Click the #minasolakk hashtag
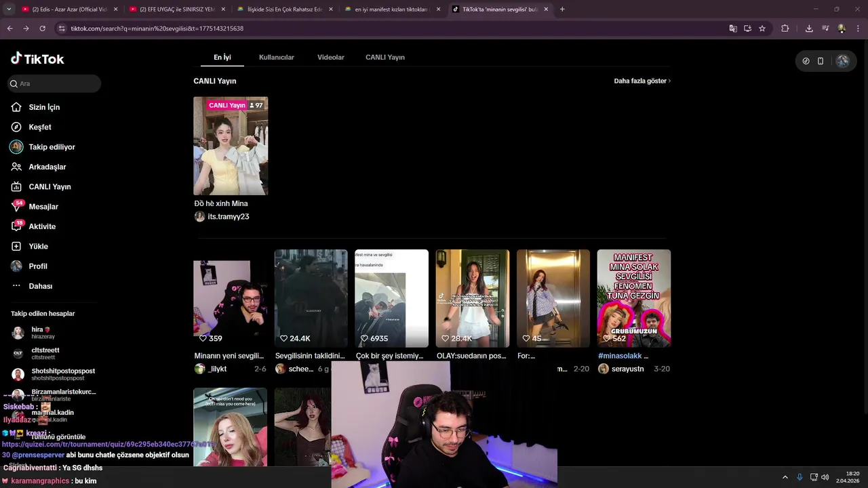Image resolution: width=868 pixels, height=488 pixels. (x=620, y=356)
